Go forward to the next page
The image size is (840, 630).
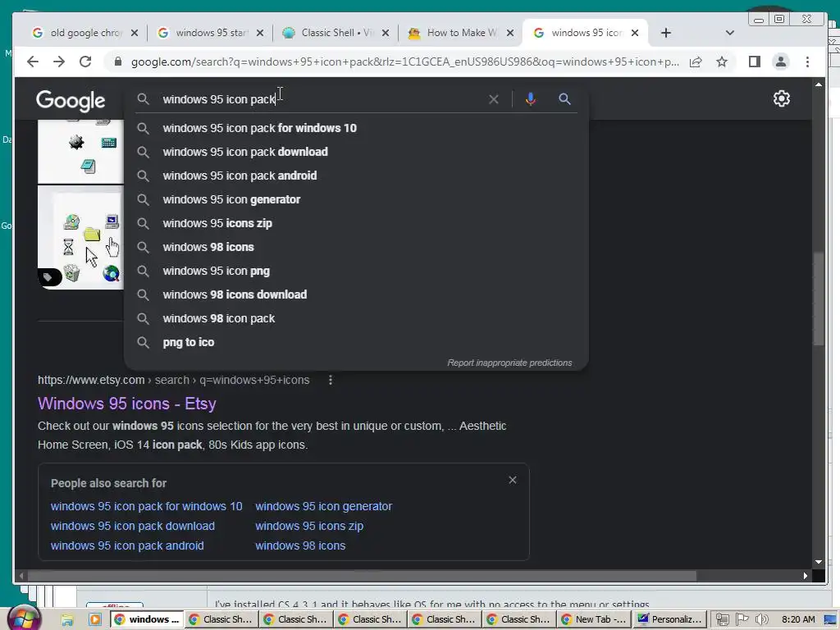pyautogui.click(x=59, y=62)
